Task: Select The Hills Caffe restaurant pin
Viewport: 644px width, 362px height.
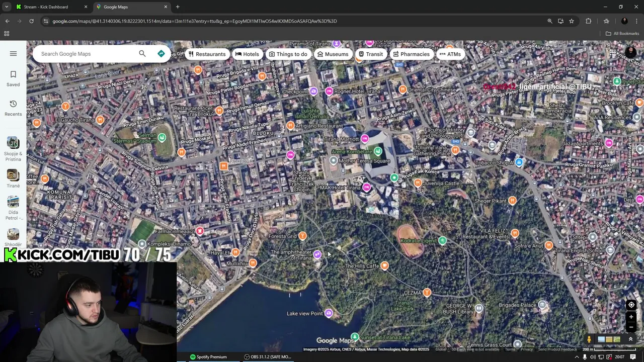Action: [385, 265]
